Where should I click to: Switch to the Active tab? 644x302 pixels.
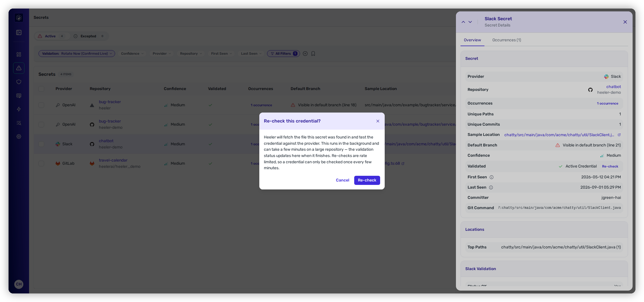pos(52,36)
